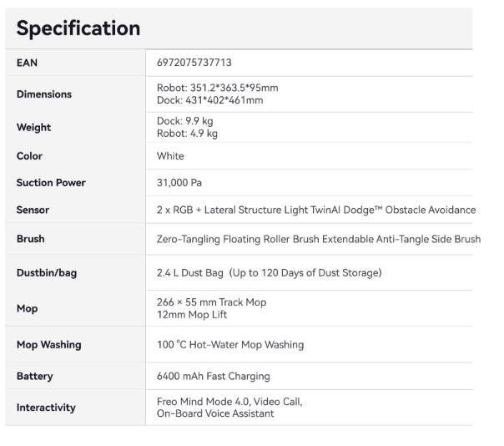
Task: Click the Specification heading
Action: tap(78, 28)
